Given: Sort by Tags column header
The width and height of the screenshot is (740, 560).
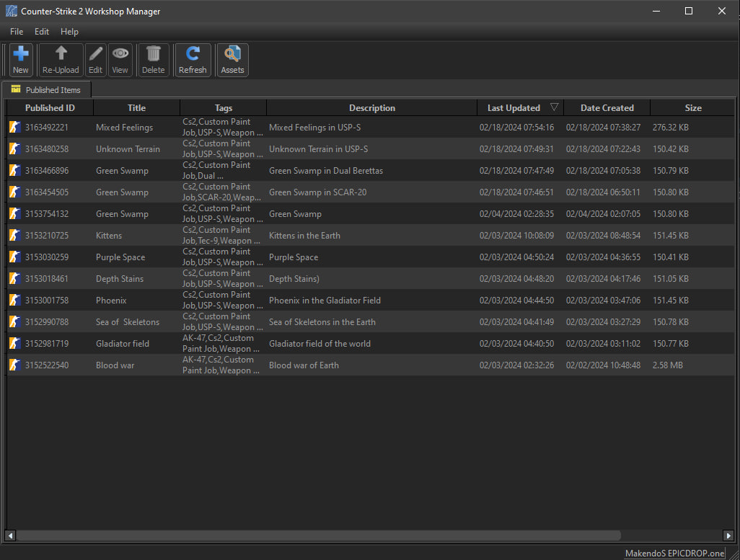Looking at the screenshot, I should click(x=224, y=107).
